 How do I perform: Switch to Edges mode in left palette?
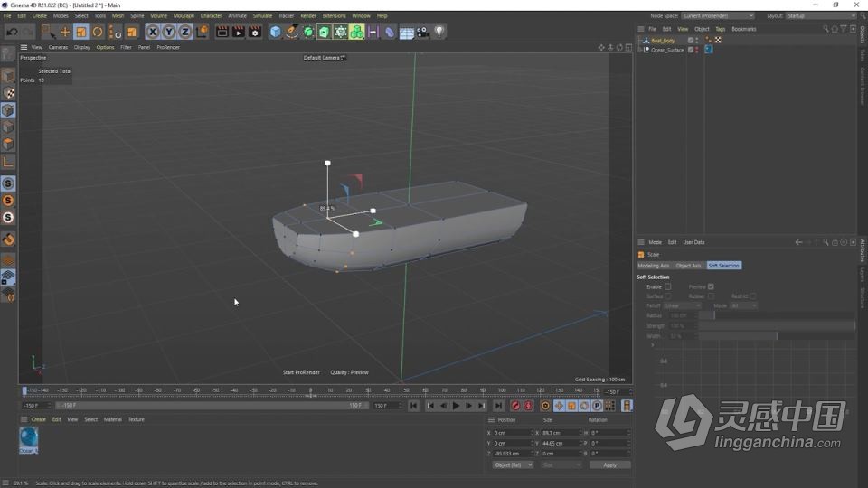pos(8,127)
